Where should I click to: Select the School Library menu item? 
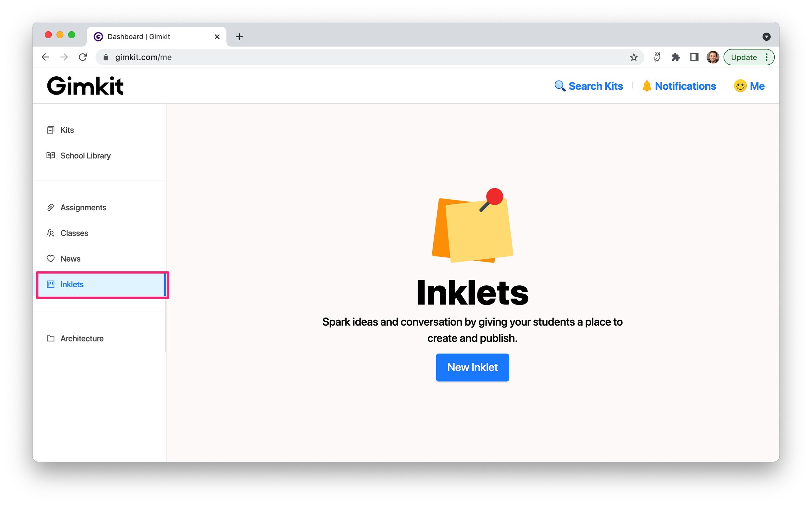point(86,155)
